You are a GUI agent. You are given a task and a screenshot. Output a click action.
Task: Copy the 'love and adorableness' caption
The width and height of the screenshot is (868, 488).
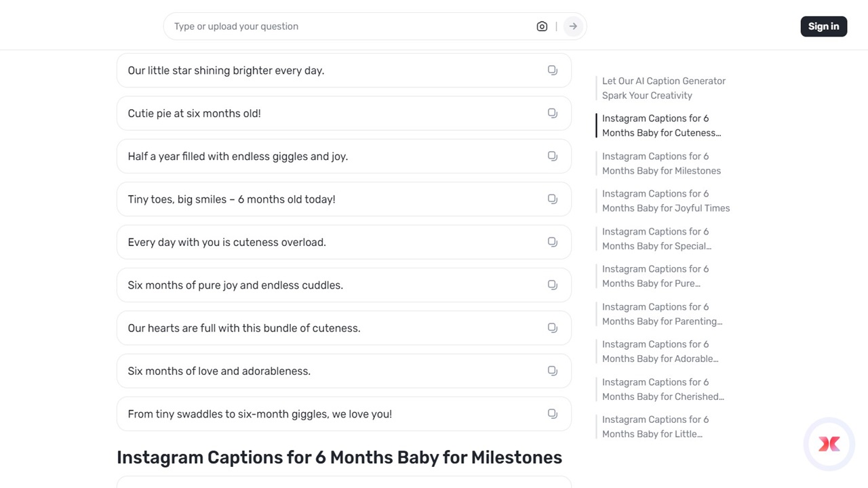click(x=553, y=371)
